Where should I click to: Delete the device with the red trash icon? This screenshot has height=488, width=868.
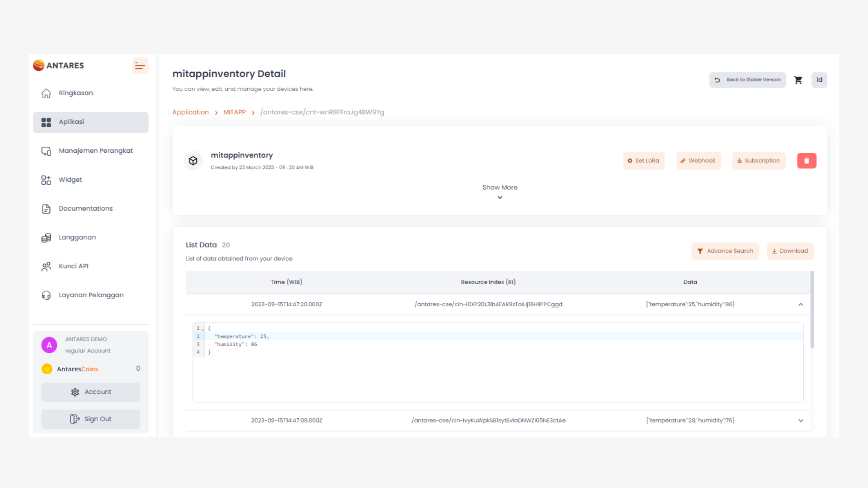pyautogui.click(x=807, y=161)
